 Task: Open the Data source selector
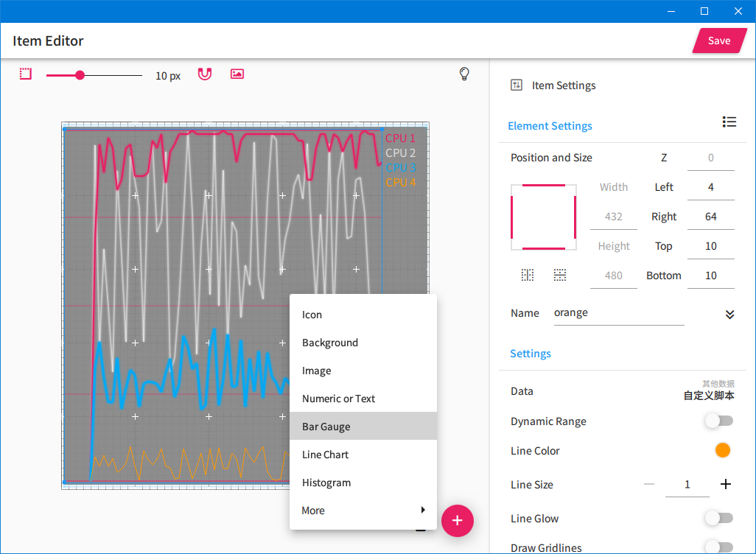(709, 391)
